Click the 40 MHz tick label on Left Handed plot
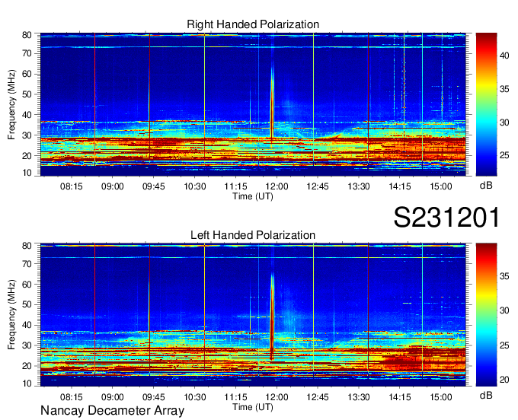518x420 pixels. point(27,326)
